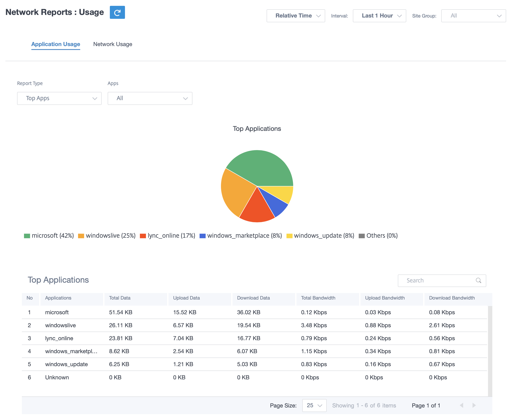Select the windows_update row name
The width and height of the screenshot is (512, 420).
click(x=66, y=364)
